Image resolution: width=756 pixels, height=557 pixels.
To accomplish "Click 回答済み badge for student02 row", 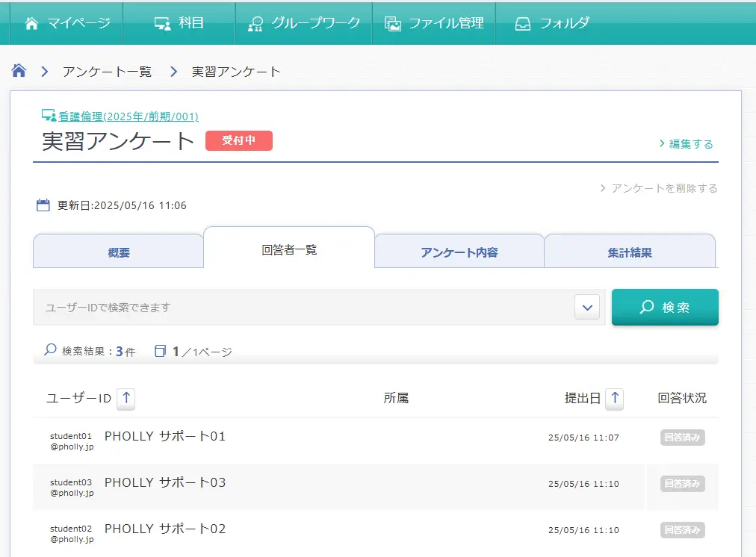I will pos(683,530).
